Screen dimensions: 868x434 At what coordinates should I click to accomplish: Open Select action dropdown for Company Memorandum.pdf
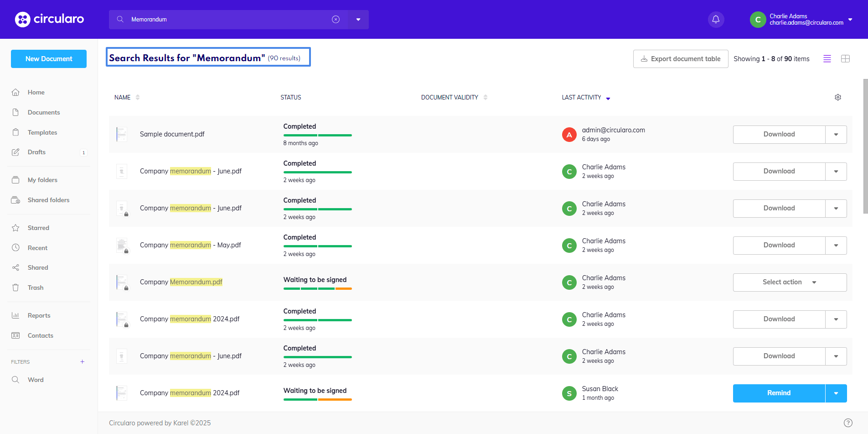(x=790, y=282)
